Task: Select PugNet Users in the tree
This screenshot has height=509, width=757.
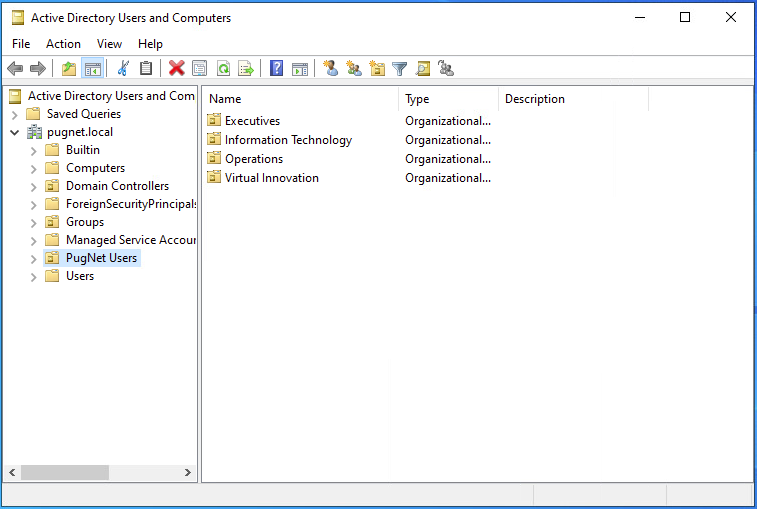Action: click(x=101, y=258)
